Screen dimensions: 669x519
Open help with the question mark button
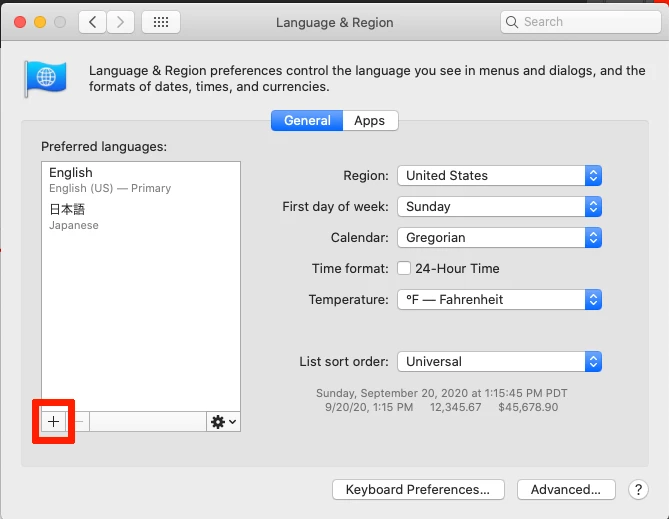[x=638, y=490]
